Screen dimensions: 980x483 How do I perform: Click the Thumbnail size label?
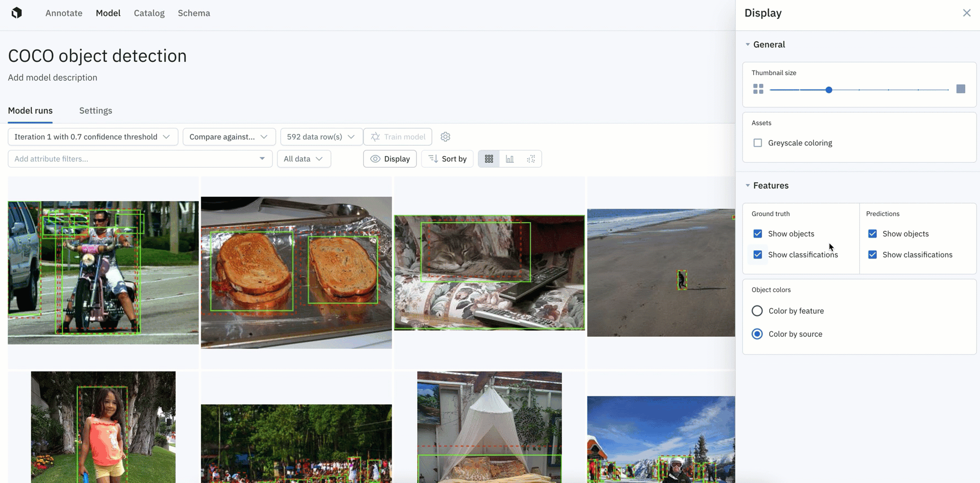[x=774, y=73]
